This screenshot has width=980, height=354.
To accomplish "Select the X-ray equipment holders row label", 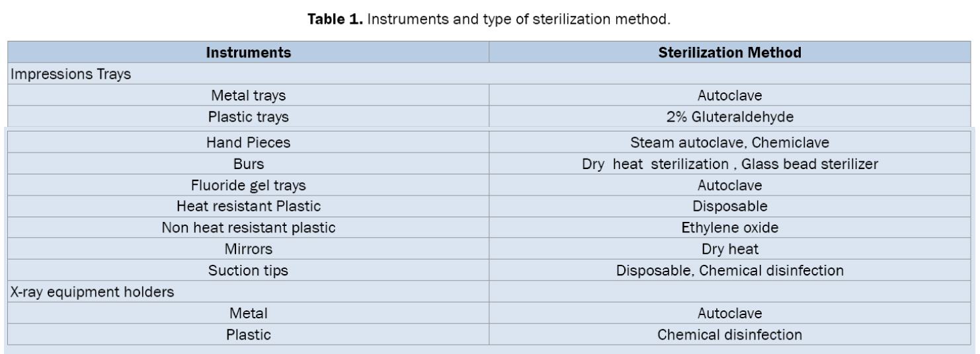I will coord(92,292).
